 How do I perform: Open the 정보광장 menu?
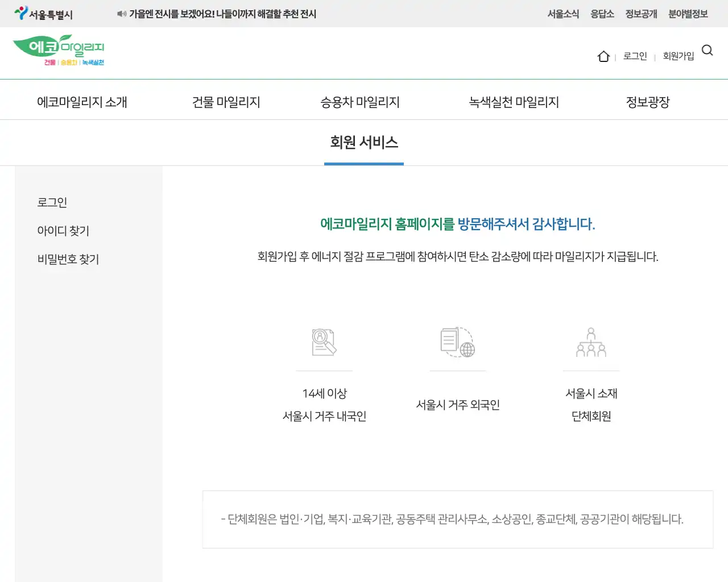(x=648, y=102)
